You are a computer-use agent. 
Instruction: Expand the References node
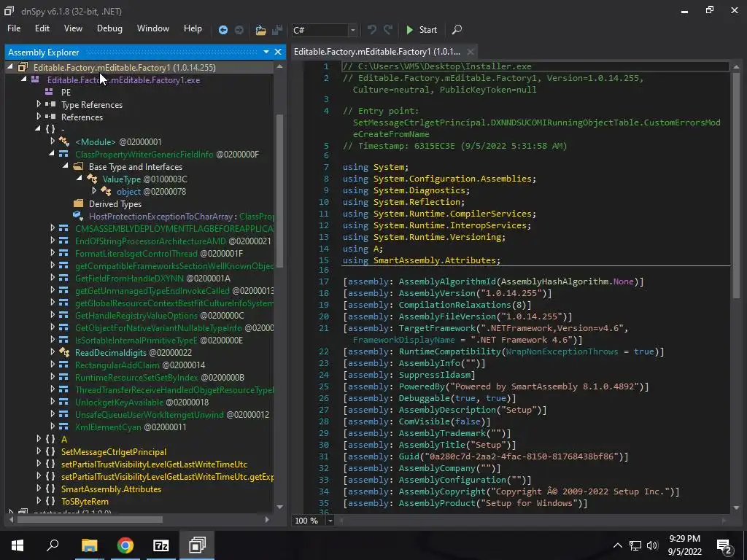pos(39,117)
